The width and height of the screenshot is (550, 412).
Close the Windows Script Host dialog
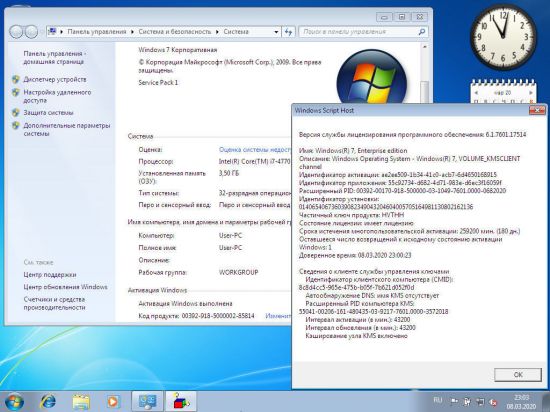[537, 110]
